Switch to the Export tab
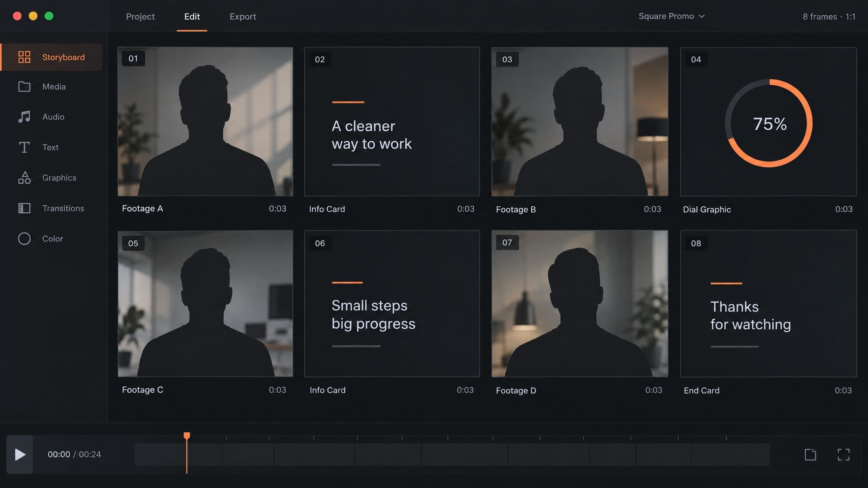868x488 pixels. tap(243, 17)
